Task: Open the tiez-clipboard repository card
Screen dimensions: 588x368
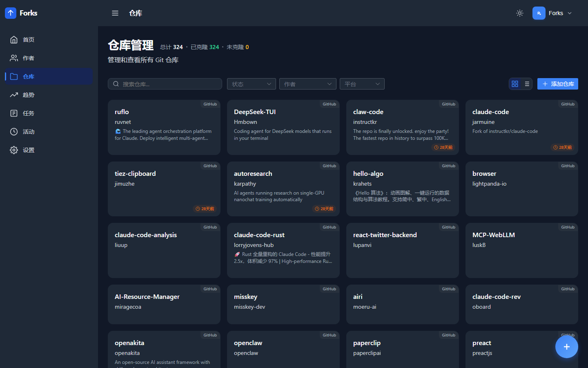Action: [x=164, y=189]
